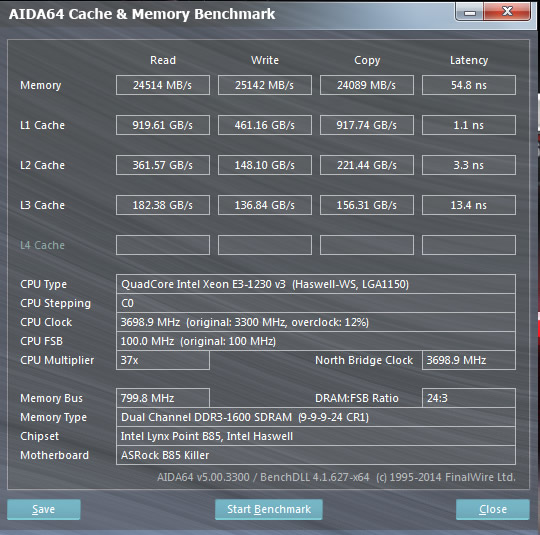Click the empty L4 Cache Latency box

(469, 245)
